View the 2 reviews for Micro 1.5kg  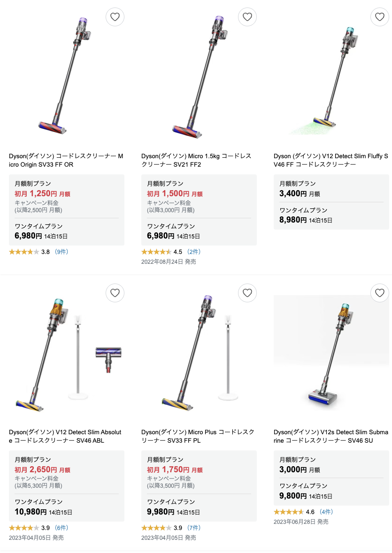(194, 252)
